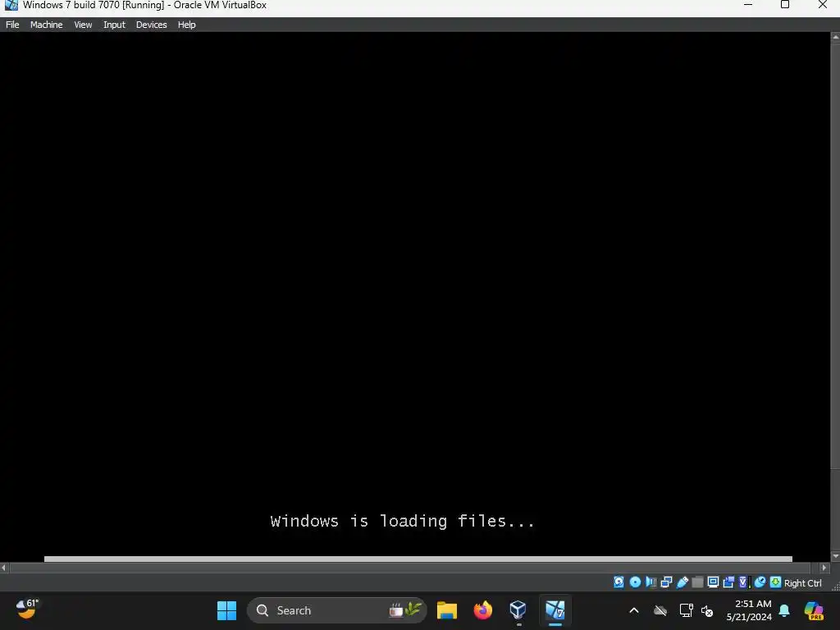Click the keyboard capture arrow icon
Screen dimensions: 840x630
point(775,582)
